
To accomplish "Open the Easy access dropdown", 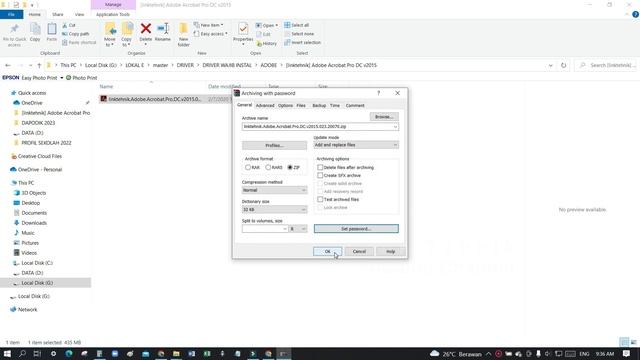I will pyautogui.click(x=211, y=34).
